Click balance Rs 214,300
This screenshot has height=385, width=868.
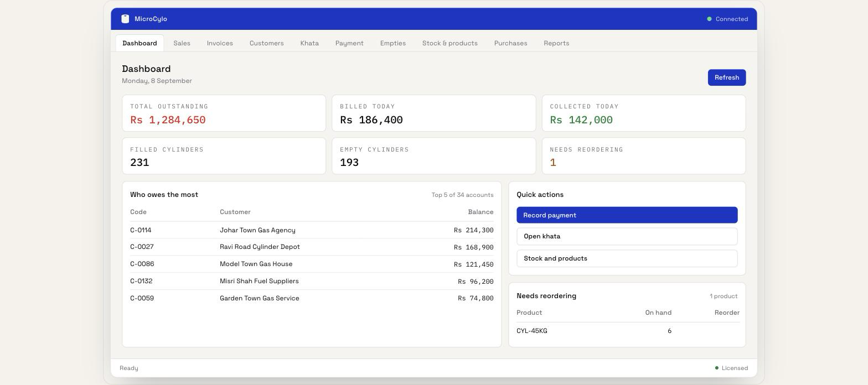coord(473,230)
